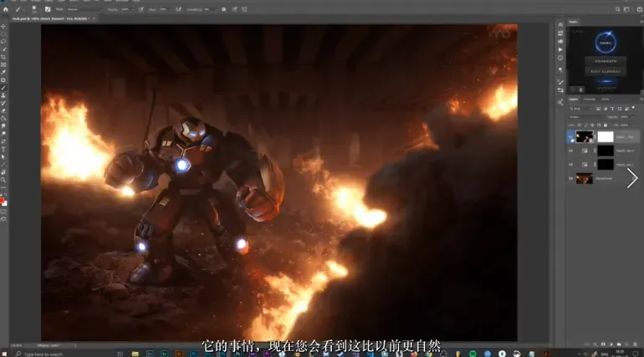Screen dimensions: 644x357
Task: Switch to the Paths tab
Action: click(x=606, y=99)
